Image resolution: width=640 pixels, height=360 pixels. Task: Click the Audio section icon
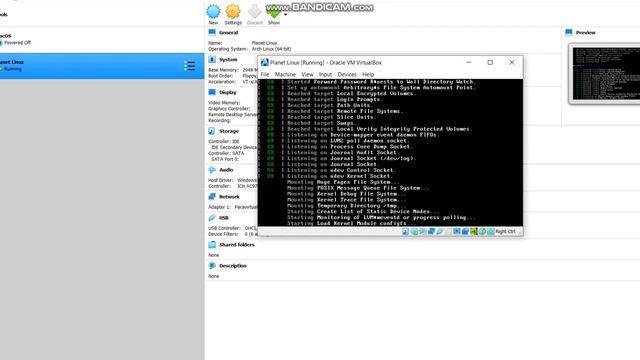click(212, 169)
